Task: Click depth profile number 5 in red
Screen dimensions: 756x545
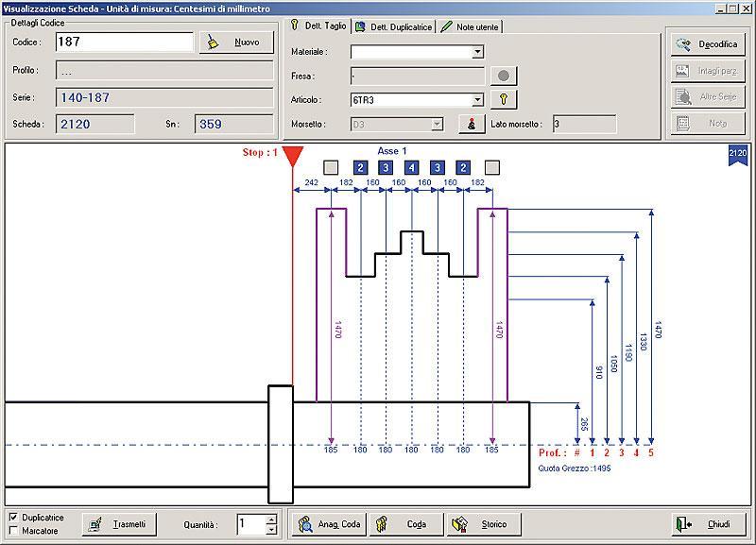Action: [651, 453]
